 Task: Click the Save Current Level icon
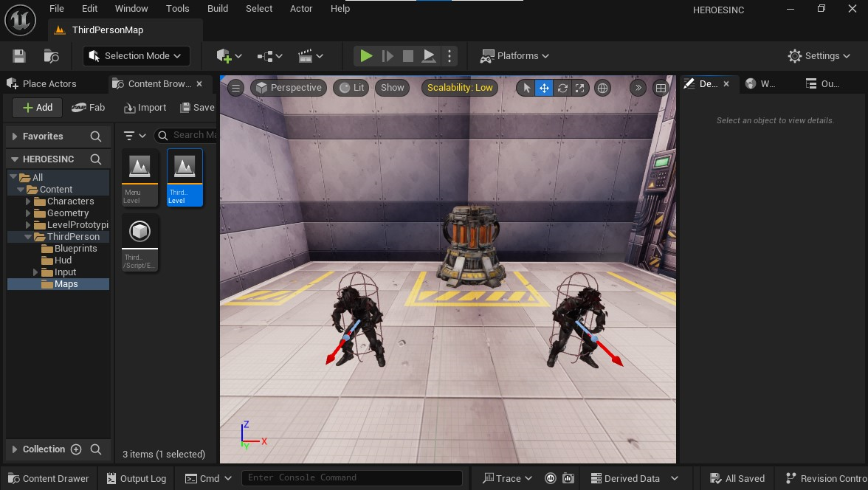click(x=19, y=56)
